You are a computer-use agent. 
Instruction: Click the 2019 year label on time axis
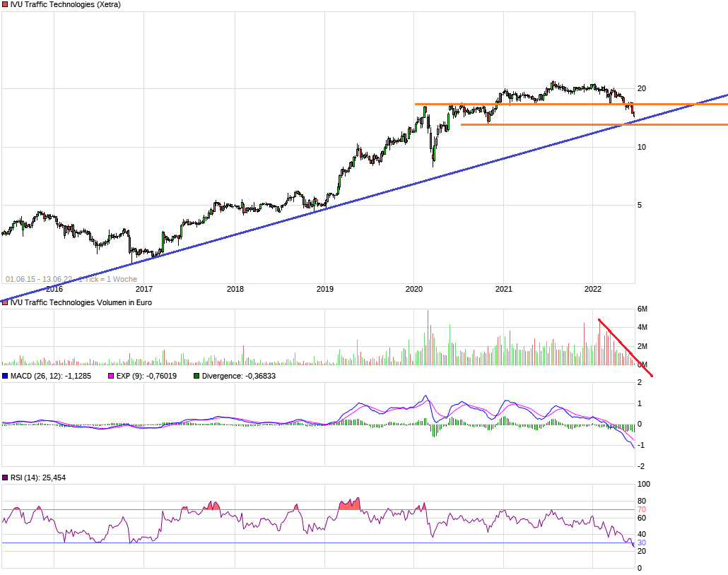point(325,289)
